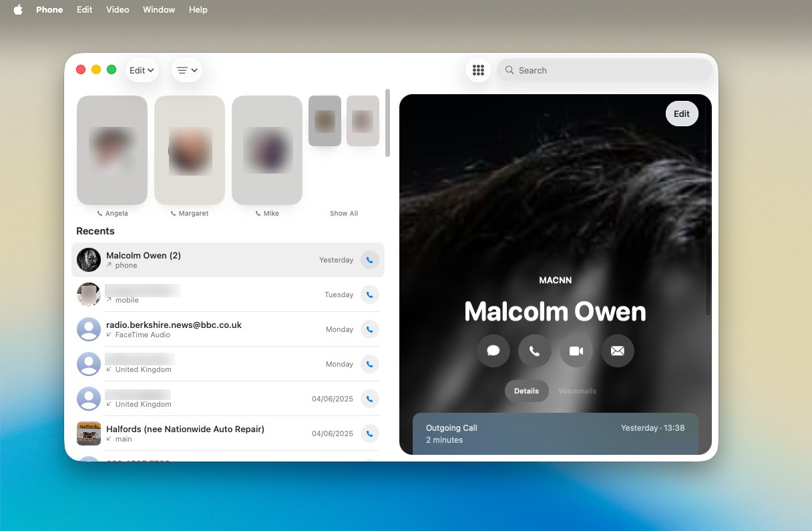Call the Tuesday mobile recent entry

click(370, 295)
